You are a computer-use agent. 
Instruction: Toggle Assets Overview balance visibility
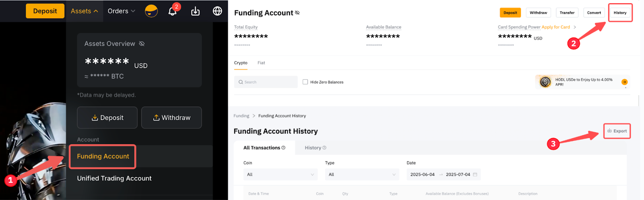tap(142, 44)
